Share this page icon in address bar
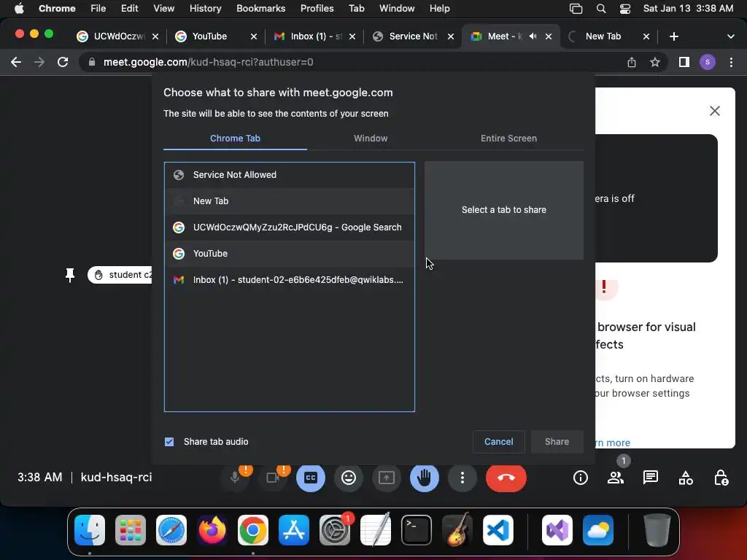 (x=631, y=62)
